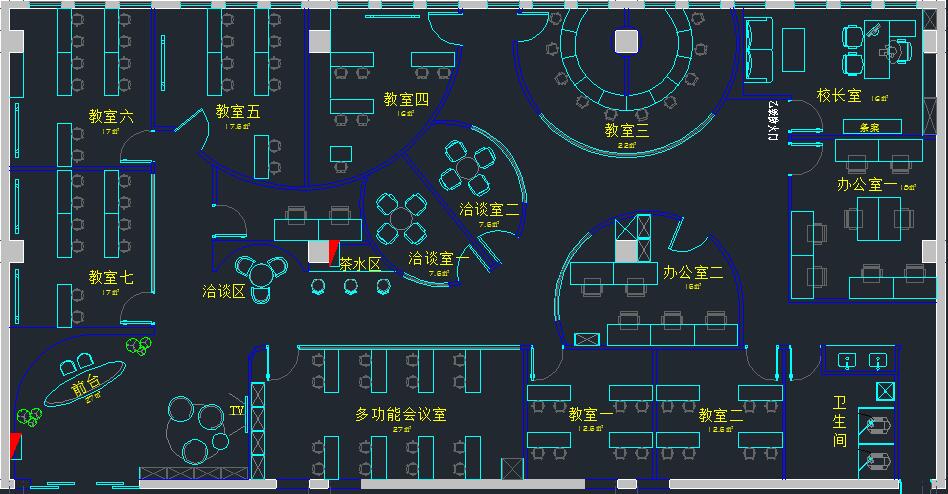
Task: Select the 前台 reception desk label
Action: [87, 389]
